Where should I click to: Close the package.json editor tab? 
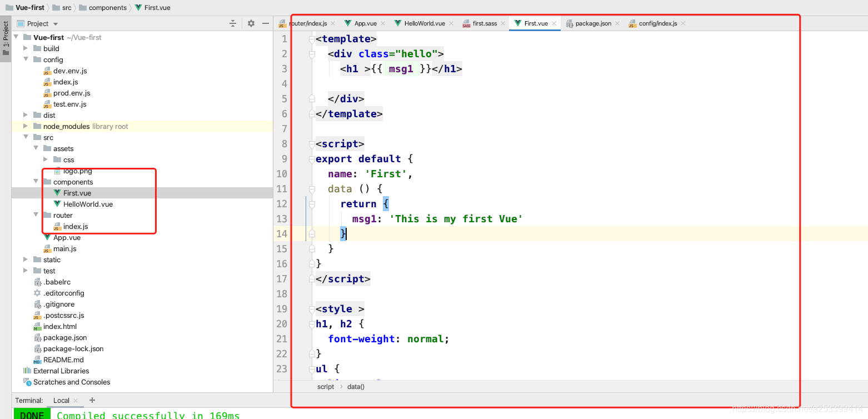pyautogui.click(x=617, y=23)
